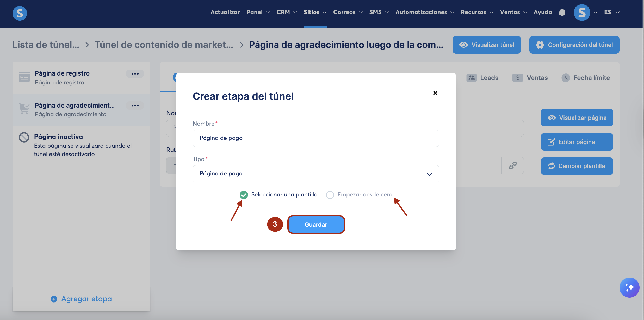Viewport: 644px width, 320px height.
Task: Close the Crear etapa del túnel dialog
Action: (435, 93)
